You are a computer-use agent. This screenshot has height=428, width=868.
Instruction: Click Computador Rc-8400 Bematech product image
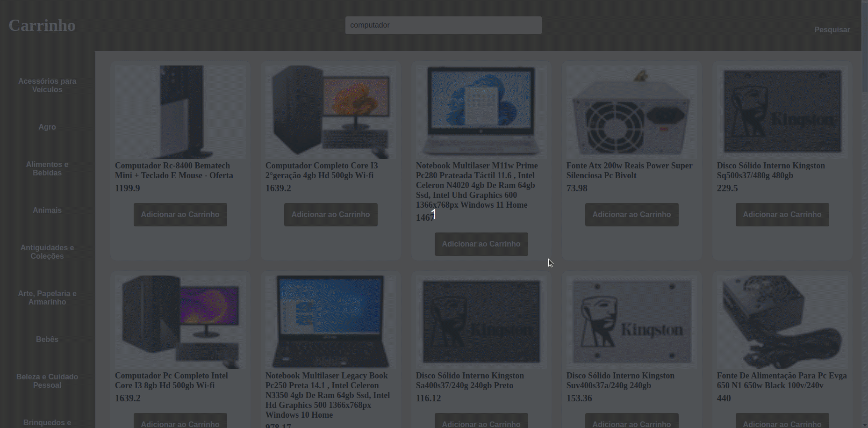point(180,112)
